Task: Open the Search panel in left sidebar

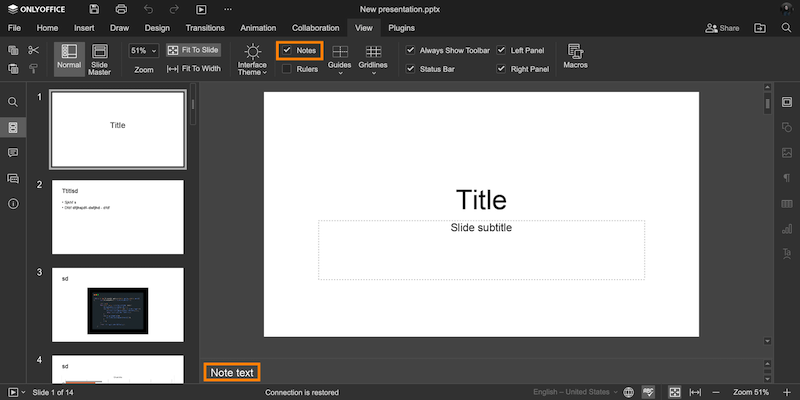Action: coord(13,102)
